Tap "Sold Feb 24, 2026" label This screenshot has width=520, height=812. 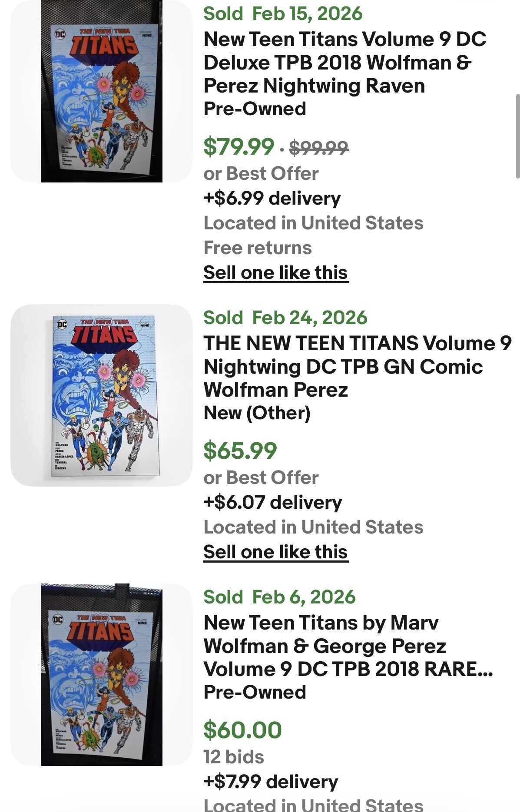pos(285,318)
